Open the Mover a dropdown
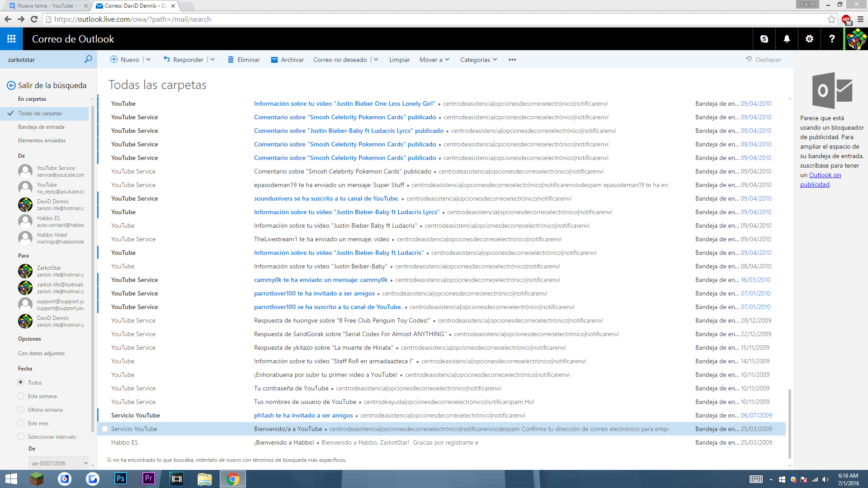868x488 pixels. (434, 60)
